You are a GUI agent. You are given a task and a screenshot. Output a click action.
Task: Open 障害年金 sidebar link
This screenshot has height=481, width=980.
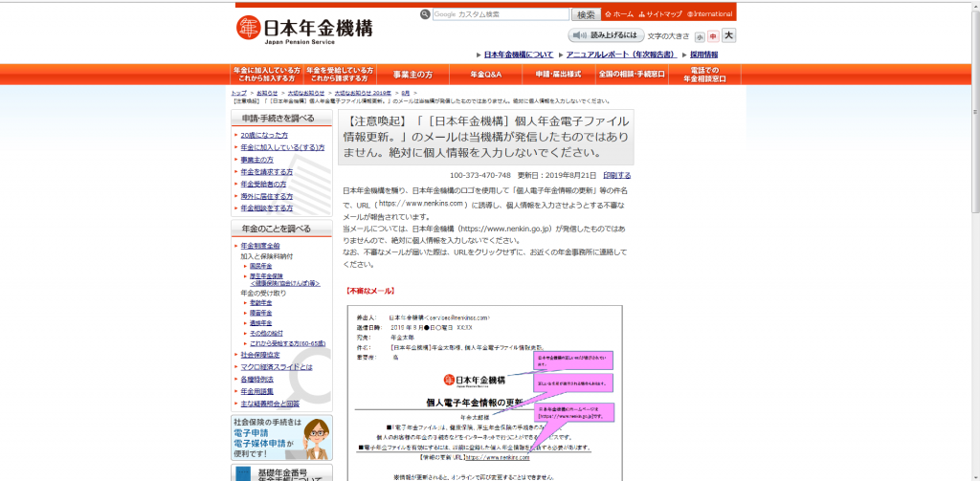tap(261, 313)
